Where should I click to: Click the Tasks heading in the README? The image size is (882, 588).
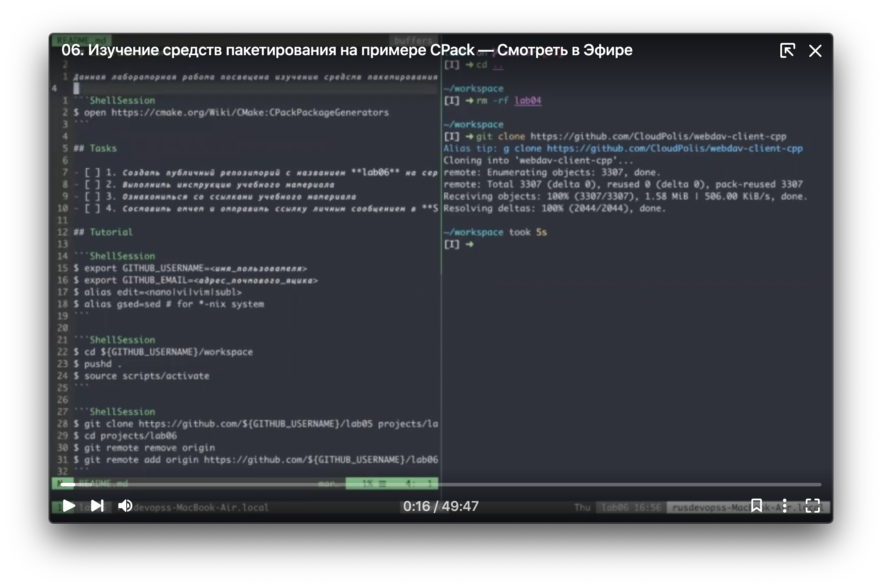[103, 149]
